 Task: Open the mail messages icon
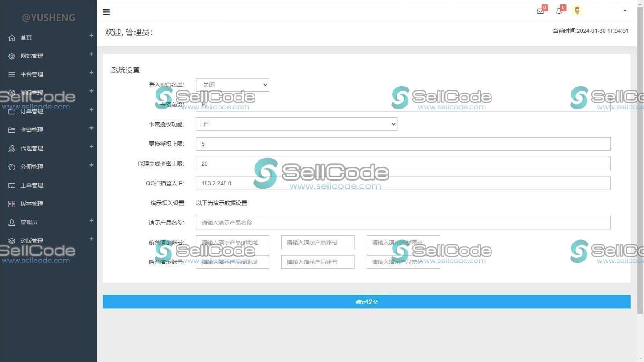(x=540, y=11)
